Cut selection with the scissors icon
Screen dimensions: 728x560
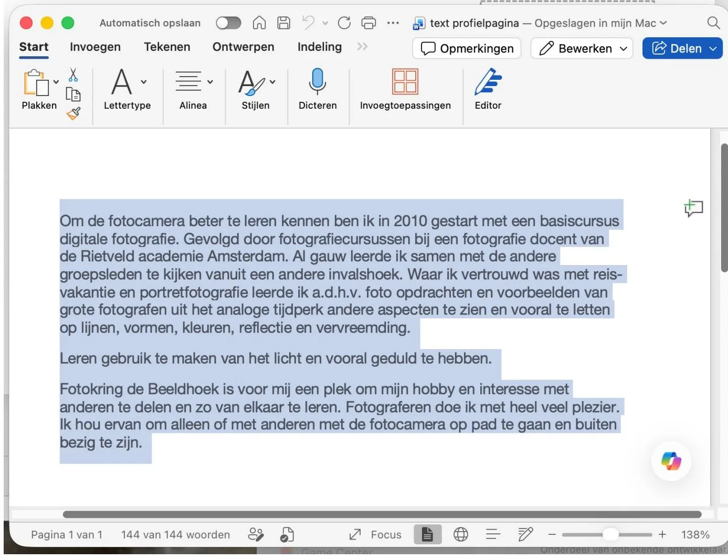(x=73, y=75)
